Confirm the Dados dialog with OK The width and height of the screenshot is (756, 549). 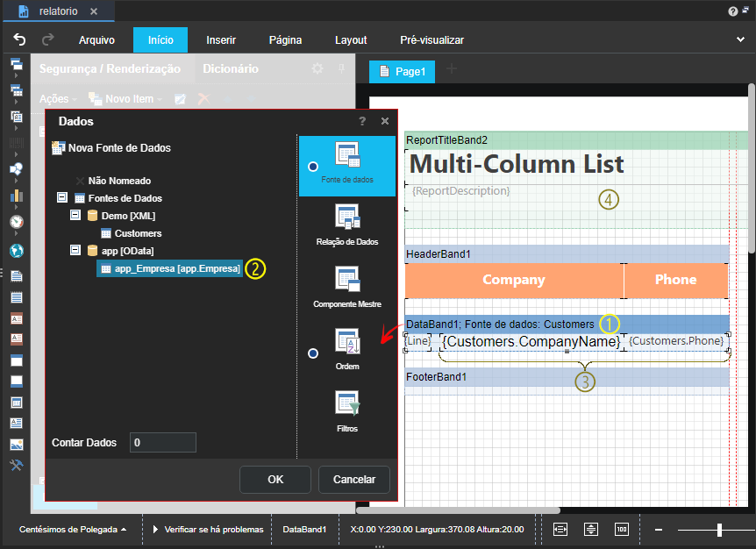click(x=275, y=480)
